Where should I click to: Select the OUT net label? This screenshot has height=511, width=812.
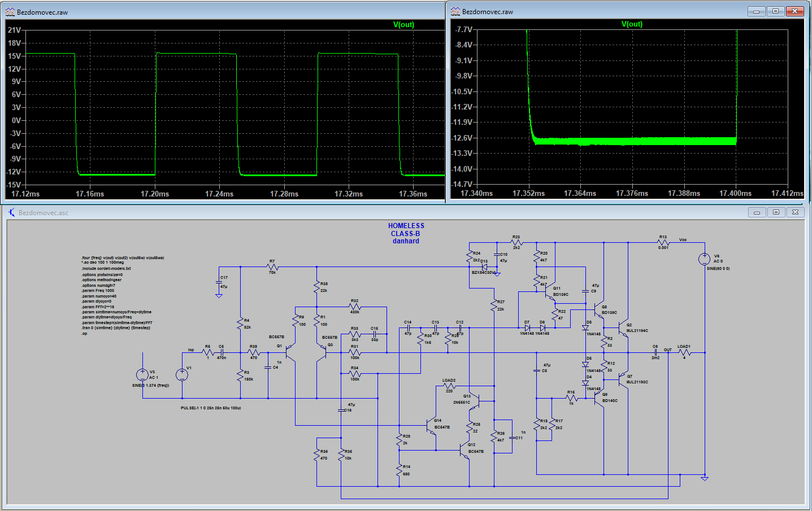click(667, 350)
